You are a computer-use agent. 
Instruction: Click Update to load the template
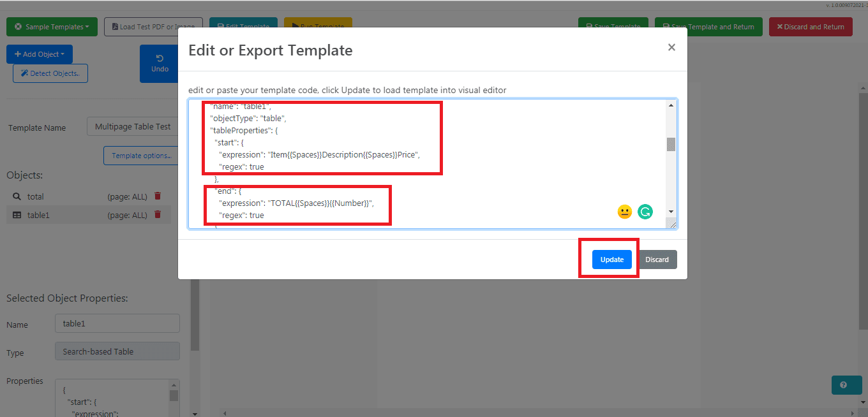pos(611,259)
